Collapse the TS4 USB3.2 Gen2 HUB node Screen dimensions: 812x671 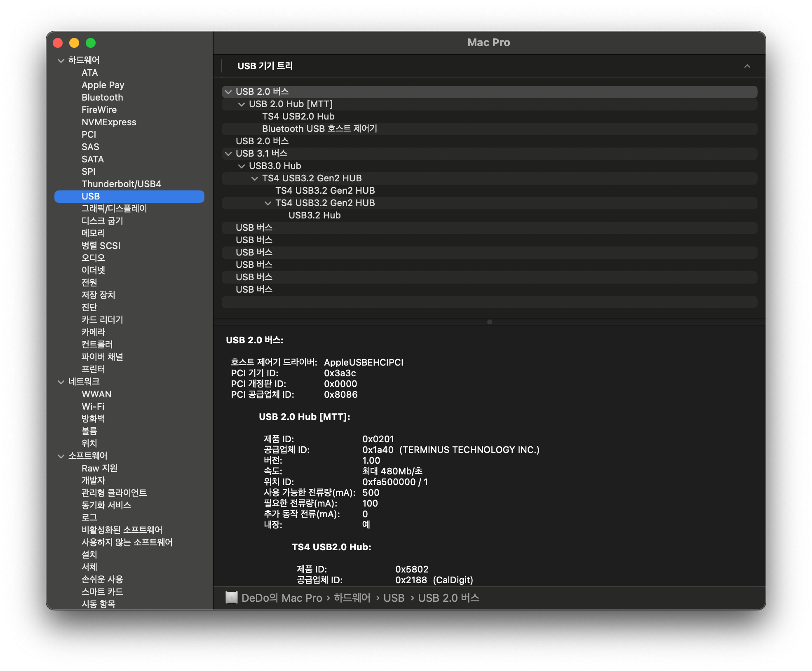coord(254,178)
